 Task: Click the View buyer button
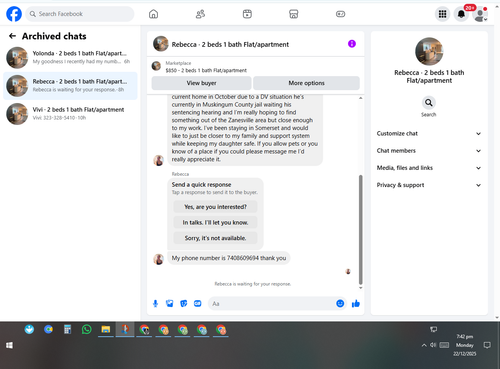[201, 83]
